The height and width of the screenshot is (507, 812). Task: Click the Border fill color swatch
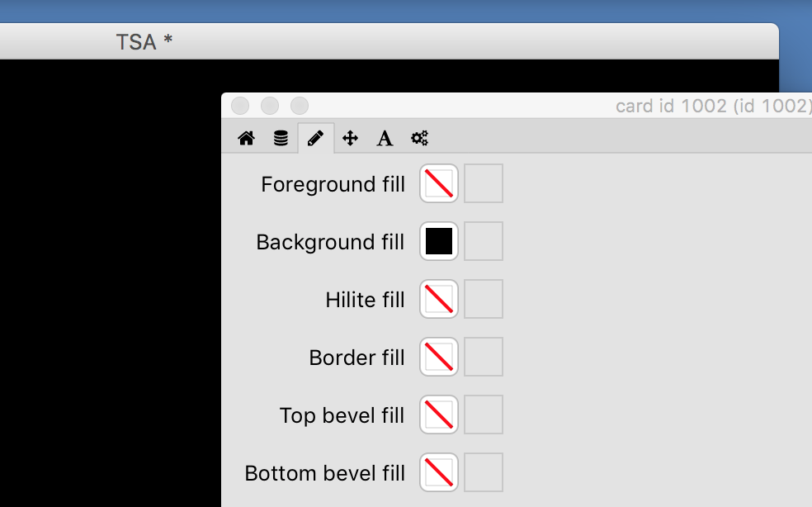coord(439,357)
